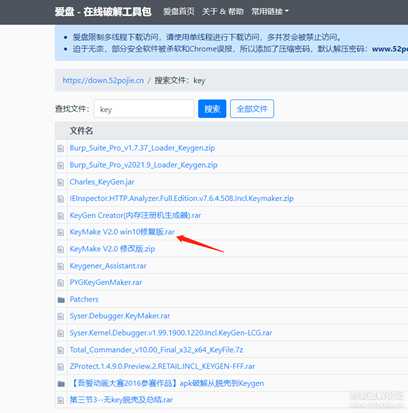Click file icon beside Syser.Debugger.KeyMaker.rar
Screen dimensions: 408x413
pos(61,316)
